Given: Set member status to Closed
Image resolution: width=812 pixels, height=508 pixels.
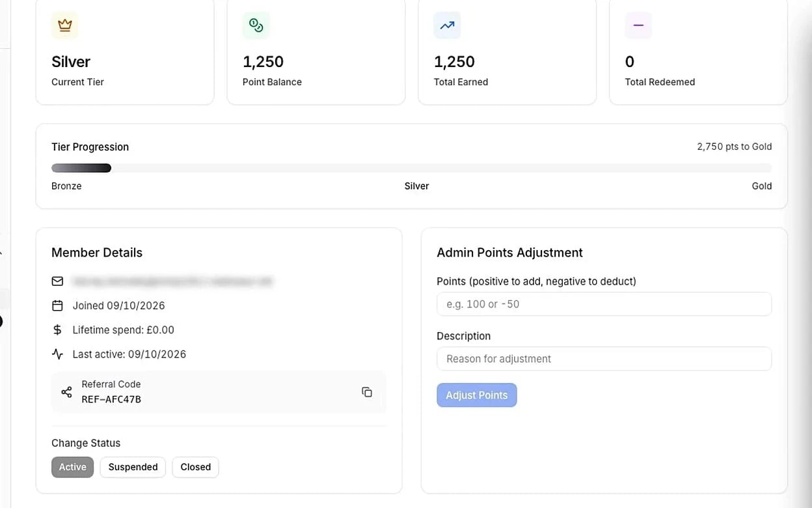Looking at the screenshot, I should click(195, 467).
